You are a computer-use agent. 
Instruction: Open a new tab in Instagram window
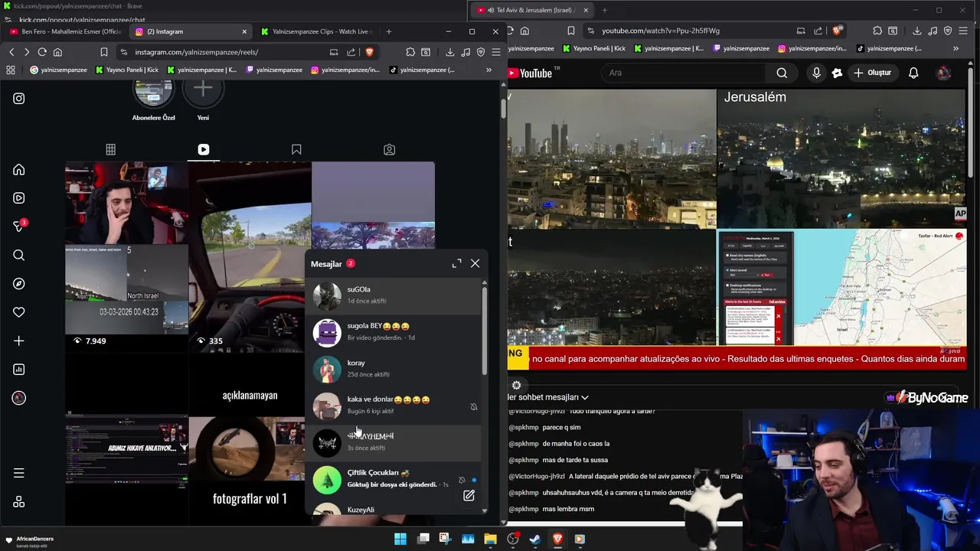pos(389,31)
